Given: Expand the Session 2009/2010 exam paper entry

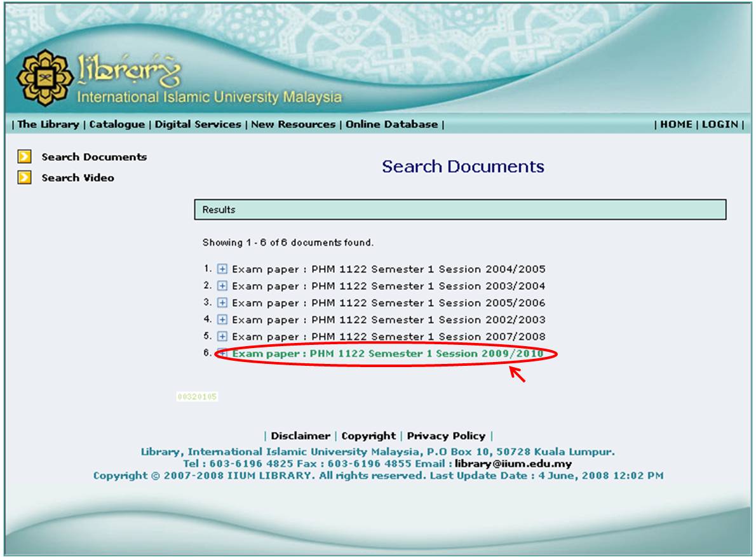Looking at the screenshot, I should tap(222, 353).
